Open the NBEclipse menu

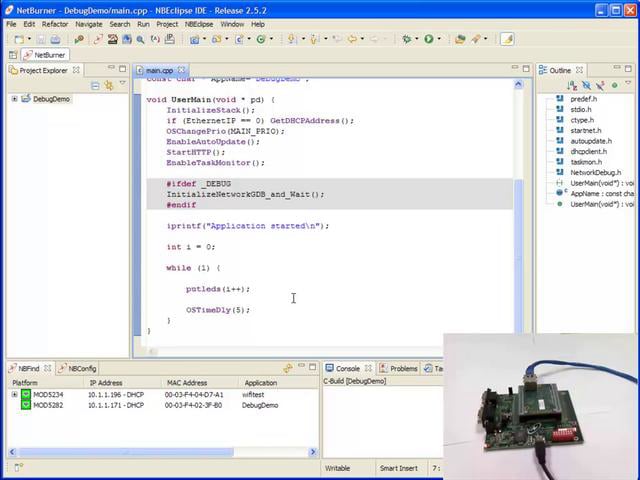[x=198, y=24]
